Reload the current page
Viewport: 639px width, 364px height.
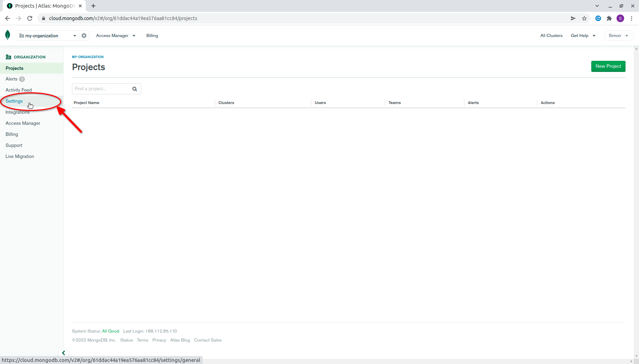(30, 18)
